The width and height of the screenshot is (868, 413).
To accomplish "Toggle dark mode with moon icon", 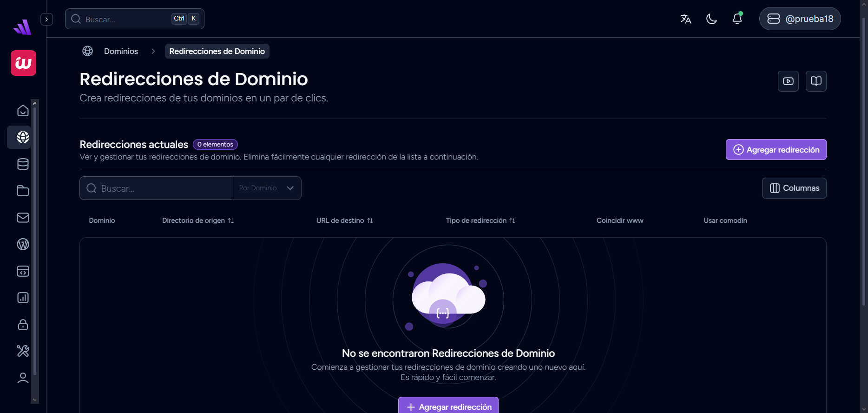I will (711, 19).
